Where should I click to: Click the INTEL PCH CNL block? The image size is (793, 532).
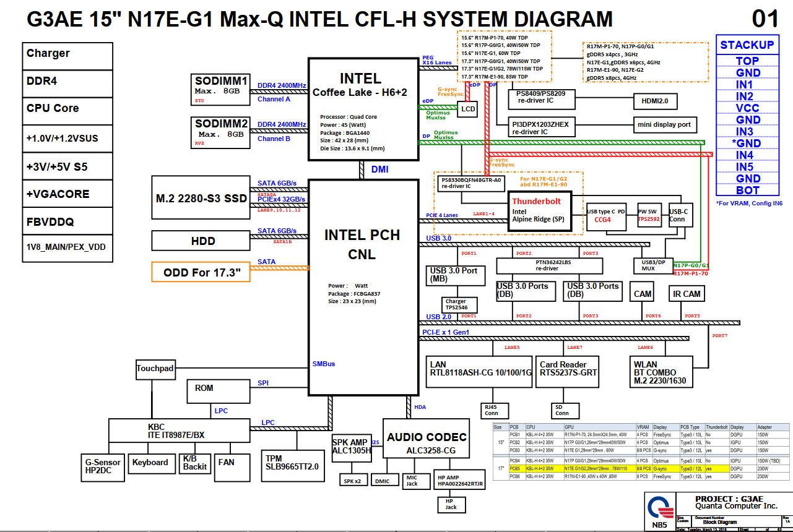point(362,287)
